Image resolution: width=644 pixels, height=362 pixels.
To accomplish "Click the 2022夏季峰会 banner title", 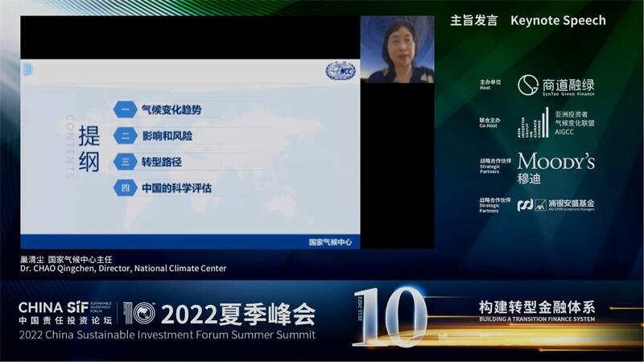I will click(x=238, y=315).
